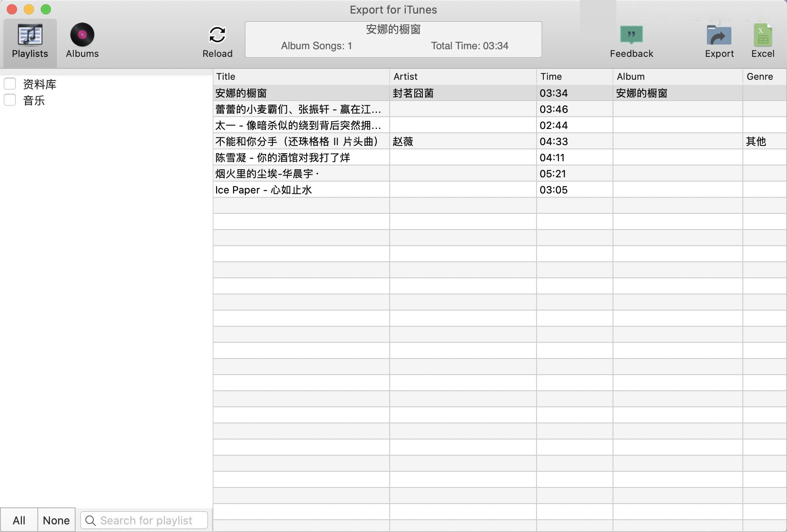Screen dimensions: 787x532
Task: Sort by the Genre column header
Action: (x=765, y=76)
